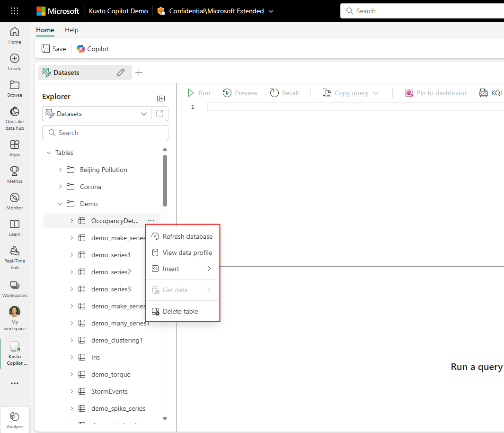This screenshot has width=504, height=433.
Task: Click the Monitor icon in sidebar
Action: 15,201
